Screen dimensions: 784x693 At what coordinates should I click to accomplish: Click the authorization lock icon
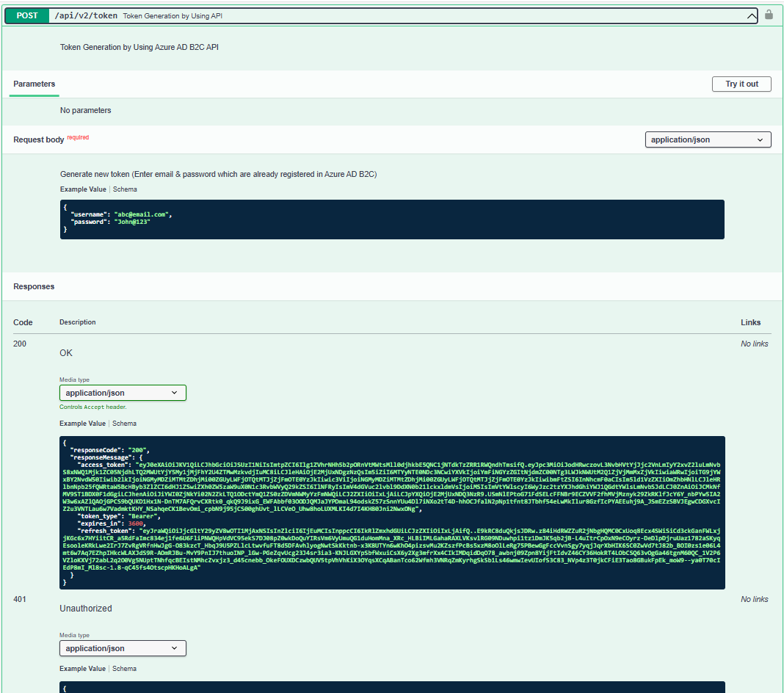769,15
